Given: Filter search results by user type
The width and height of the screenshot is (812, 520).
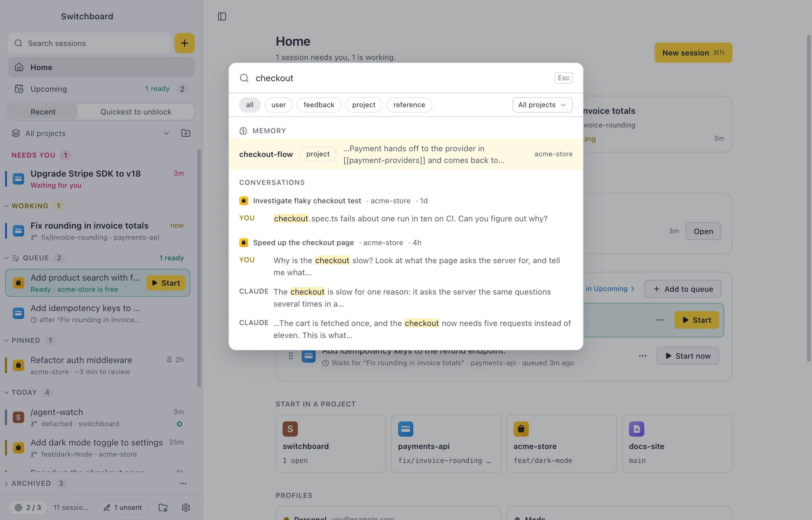Looking at the screenshot, I should pyautogui.click(x=279, y=105).
